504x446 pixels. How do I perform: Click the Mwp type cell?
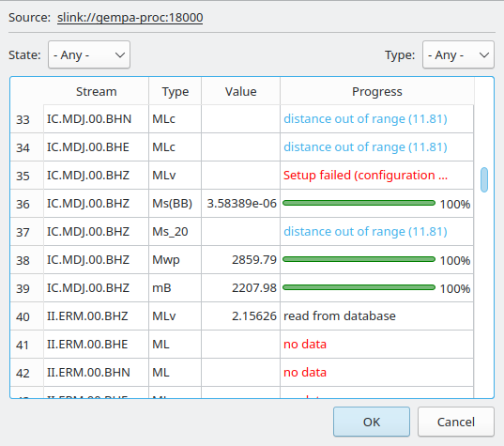pos(176,259)
